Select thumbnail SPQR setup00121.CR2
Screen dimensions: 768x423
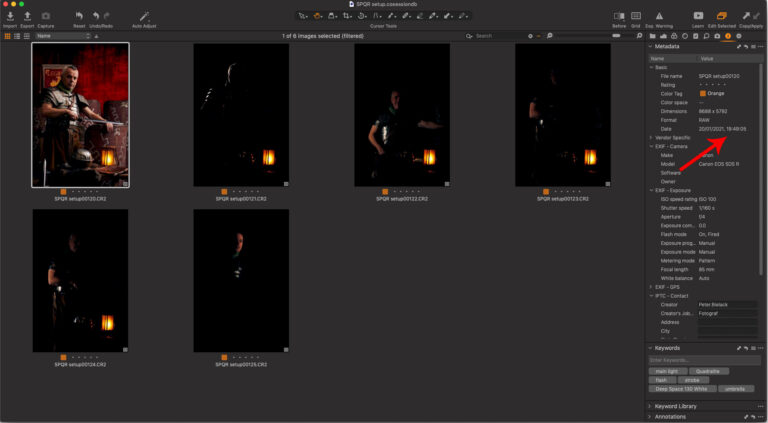tap(241, 115)
